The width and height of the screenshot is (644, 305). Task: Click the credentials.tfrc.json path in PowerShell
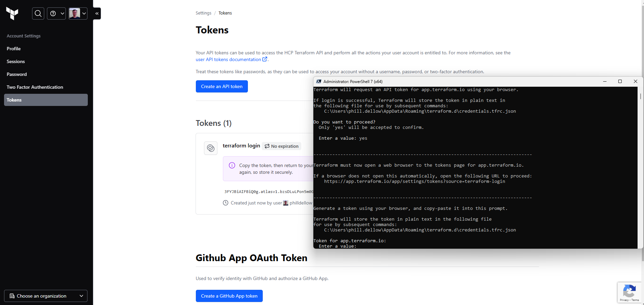click(420, 230)
